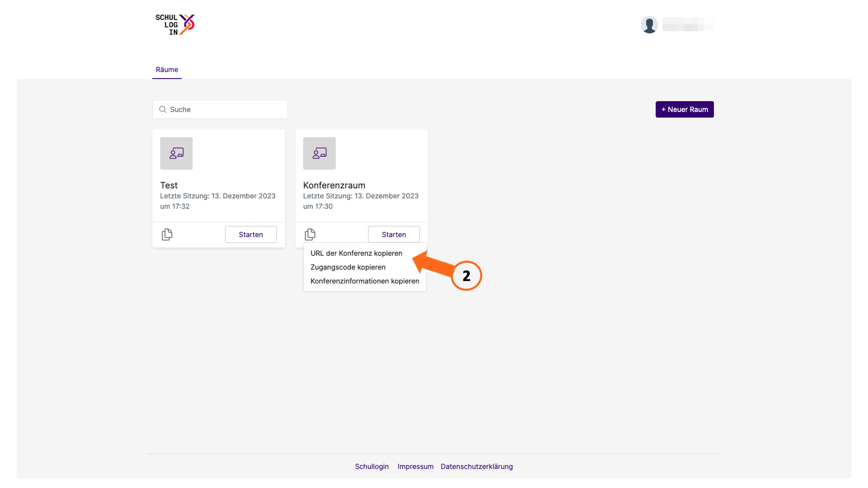868x488 pixels.
Task: Open the Datenschutzerklärung footer link
Action: 476,466
